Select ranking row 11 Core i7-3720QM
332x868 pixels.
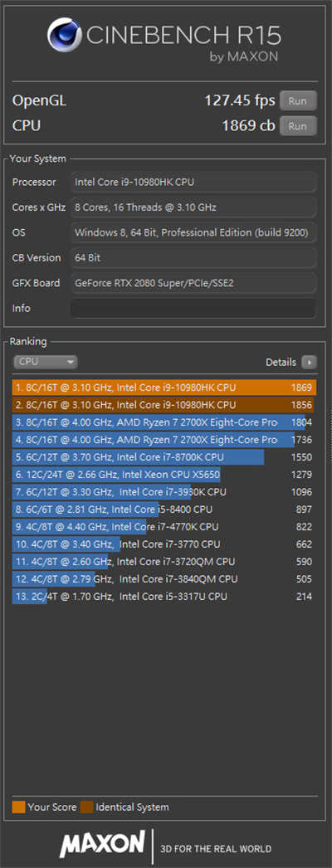(x=164, y=562)
